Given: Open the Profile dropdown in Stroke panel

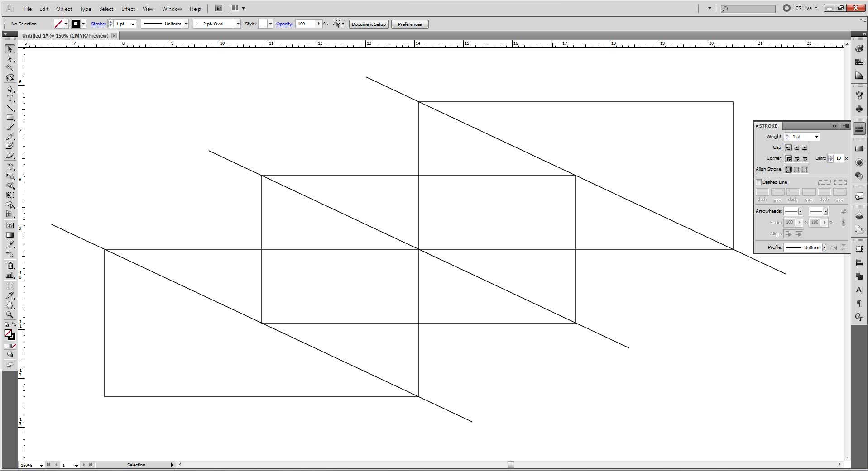Looking at the screenshot, I should 825,247.
